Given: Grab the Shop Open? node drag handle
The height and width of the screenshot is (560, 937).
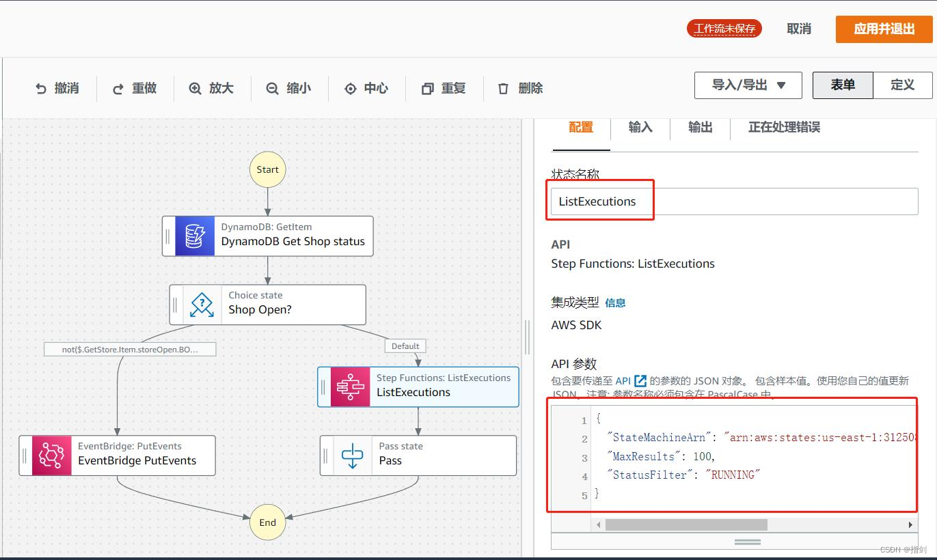Looking at the screenshot, I should [x=176, y=305].
